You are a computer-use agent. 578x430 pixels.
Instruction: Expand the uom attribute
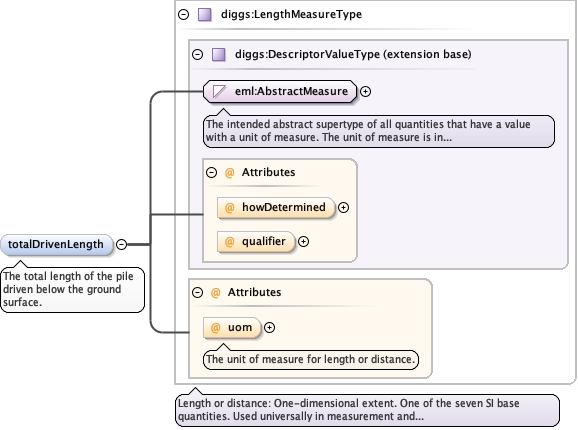click(269, 328)
